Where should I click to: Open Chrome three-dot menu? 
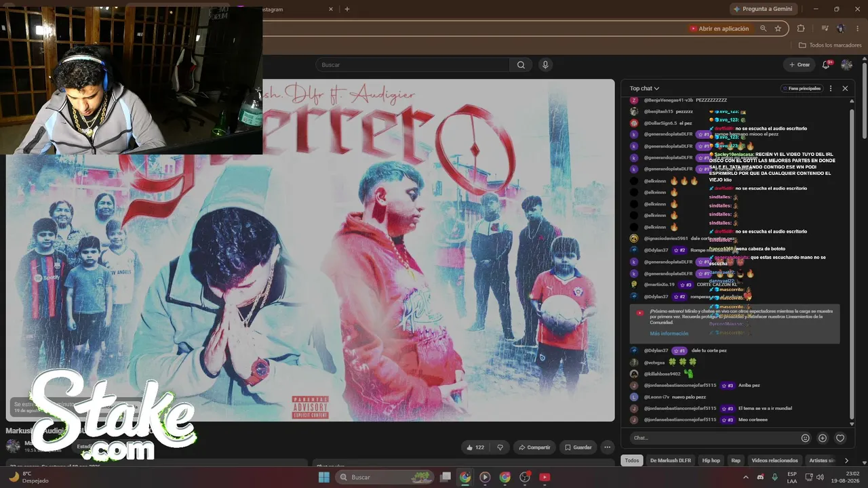[859, 28]
